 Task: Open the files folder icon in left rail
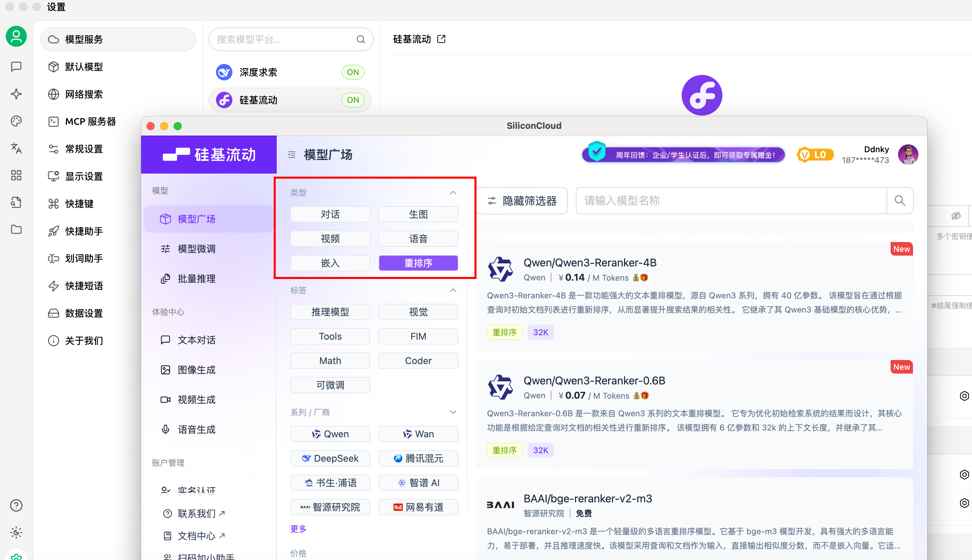click(16, 229)
